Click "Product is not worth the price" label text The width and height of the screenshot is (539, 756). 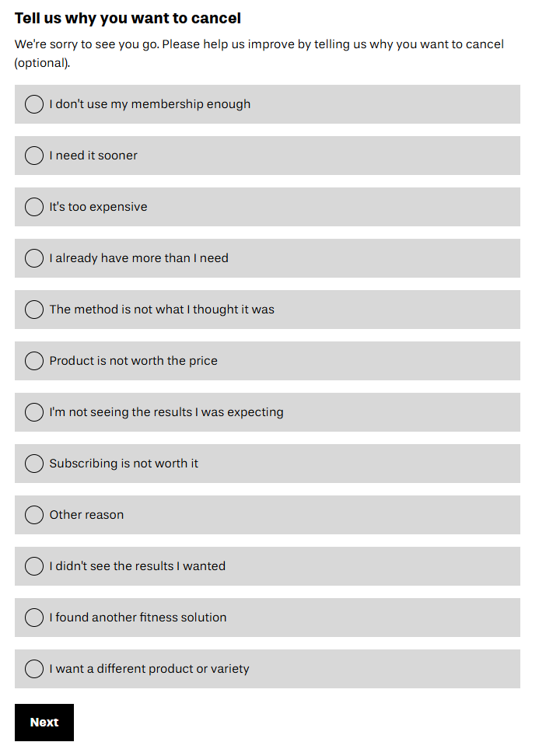(x=133, y=361)
